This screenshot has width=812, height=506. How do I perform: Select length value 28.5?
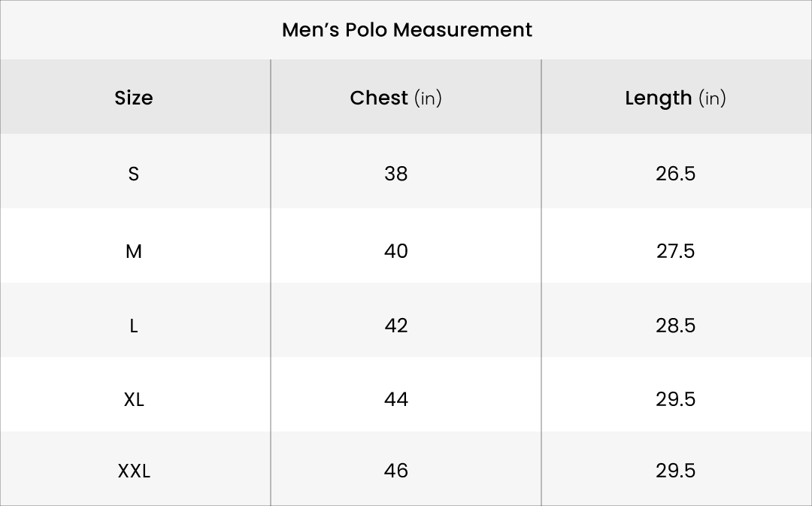[x=675, y=326]
